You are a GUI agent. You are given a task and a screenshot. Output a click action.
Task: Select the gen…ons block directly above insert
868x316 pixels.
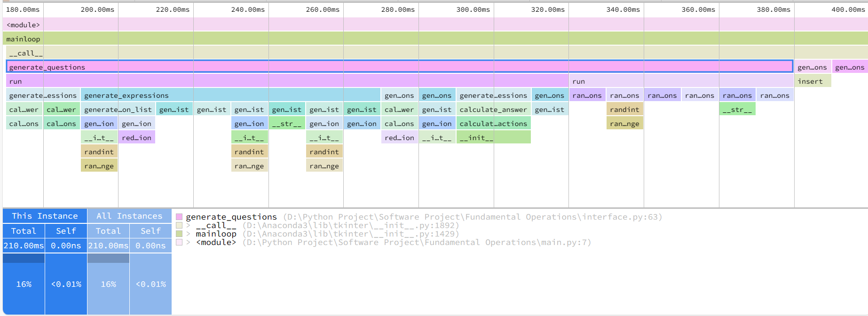813,67
